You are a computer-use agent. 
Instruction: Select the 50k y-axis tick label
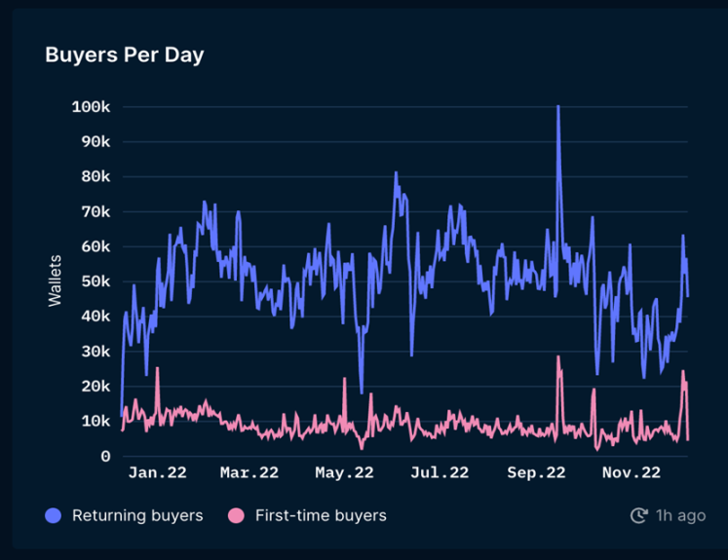(x=95, y=281)
